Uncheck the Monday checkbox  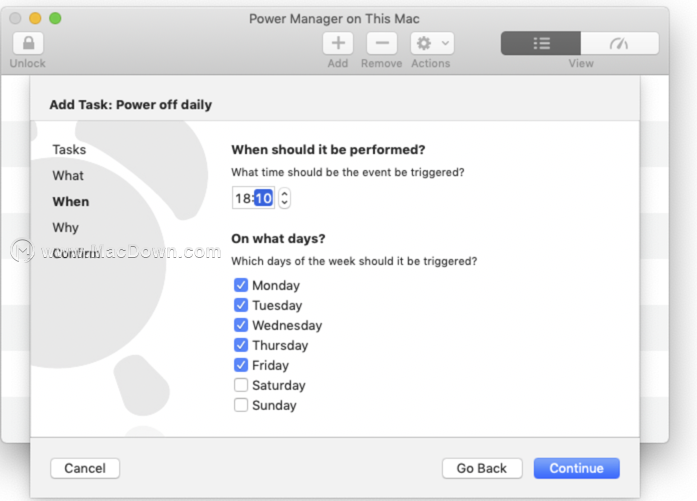point(240,285)
